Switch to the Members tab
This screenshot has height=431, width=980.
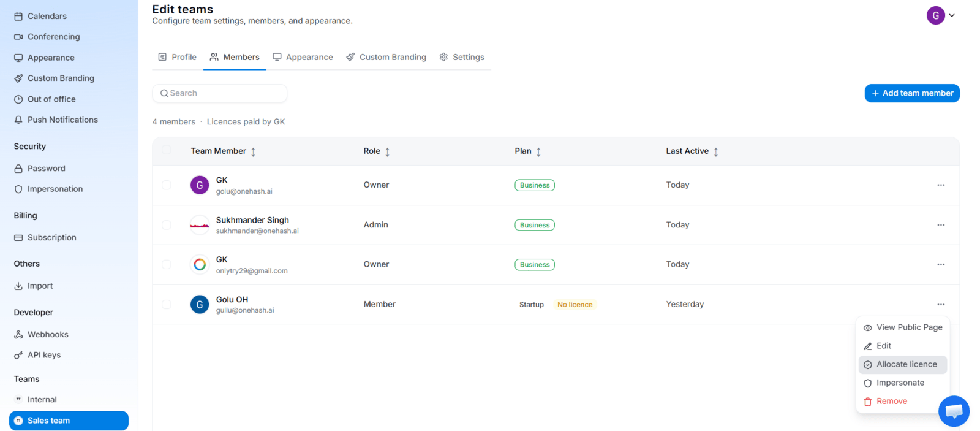pyautogui.click(x=235, y=58)
